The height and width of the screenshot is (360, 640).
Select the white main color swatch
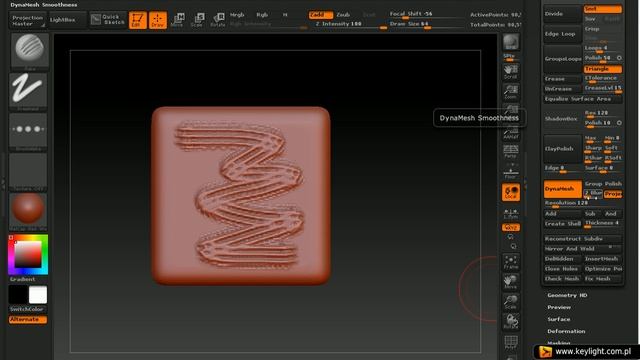[38, 294]
